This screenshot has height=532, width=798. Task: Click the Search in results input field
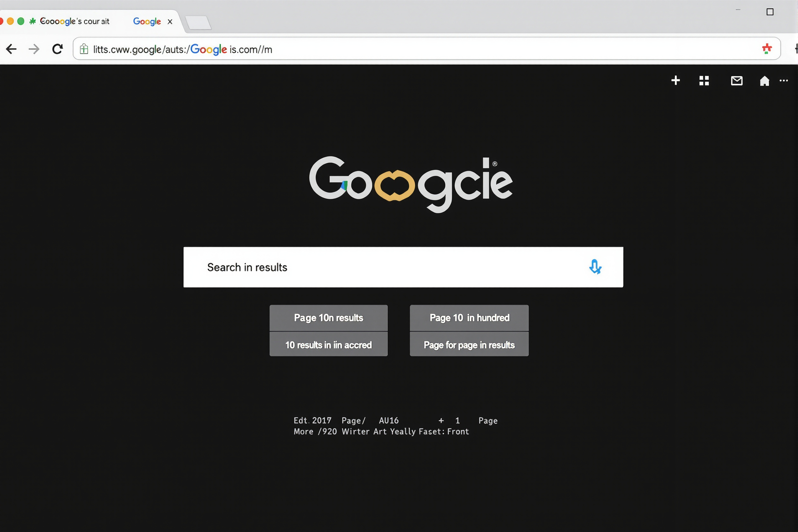(x=403, y=267)
